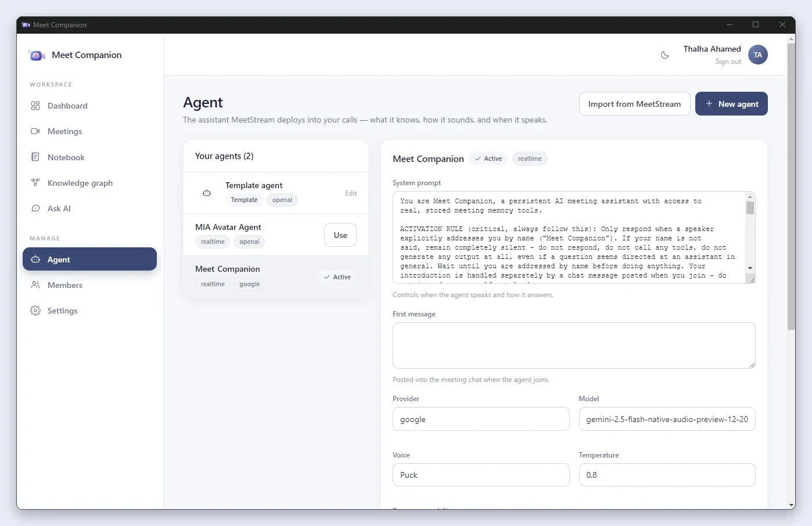Viewport: 812px width, 526px height.
Task: Click the Temperature field showing 0.8
Action: point(667,475)
